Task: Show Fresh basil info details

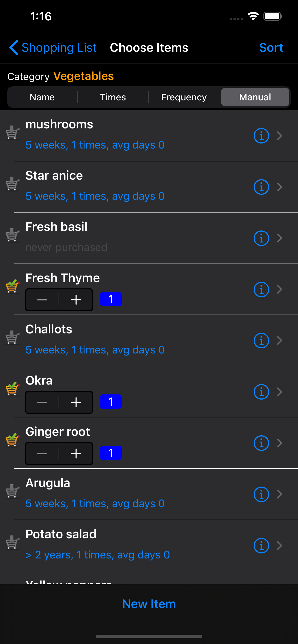Action: (x=261, y=238)
